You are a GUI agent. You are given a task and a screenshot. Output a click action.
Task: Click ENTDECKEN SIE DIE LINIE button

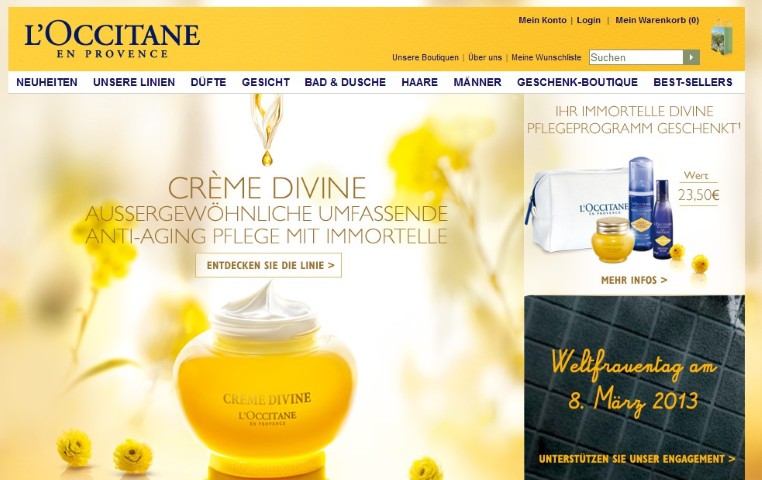coord(269,265)
